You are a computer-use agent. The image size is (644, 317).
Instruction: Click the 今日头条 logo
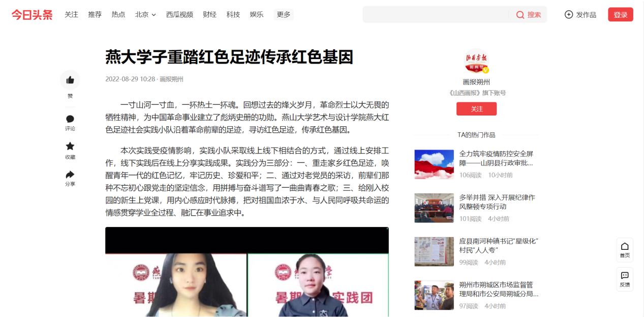pos(32,15)
